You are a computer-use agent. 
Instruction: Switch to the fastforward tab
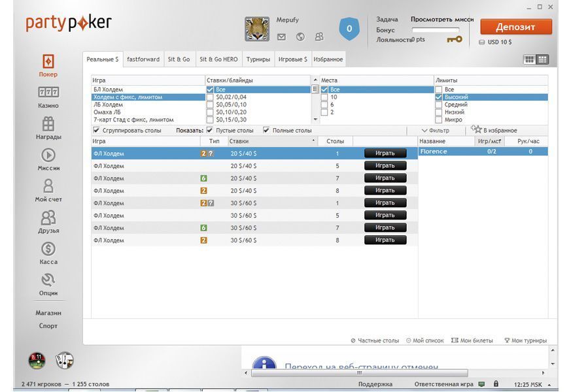[143, 59]
